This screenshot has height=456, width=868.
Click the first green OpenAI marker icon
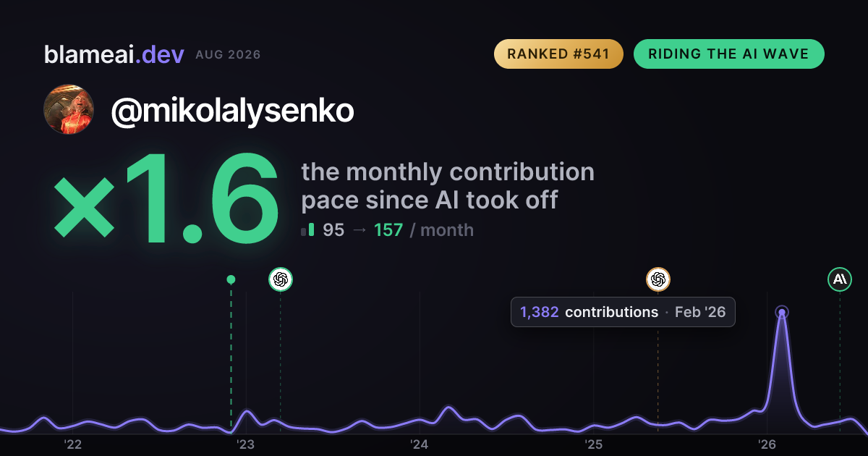coord(281,279)
